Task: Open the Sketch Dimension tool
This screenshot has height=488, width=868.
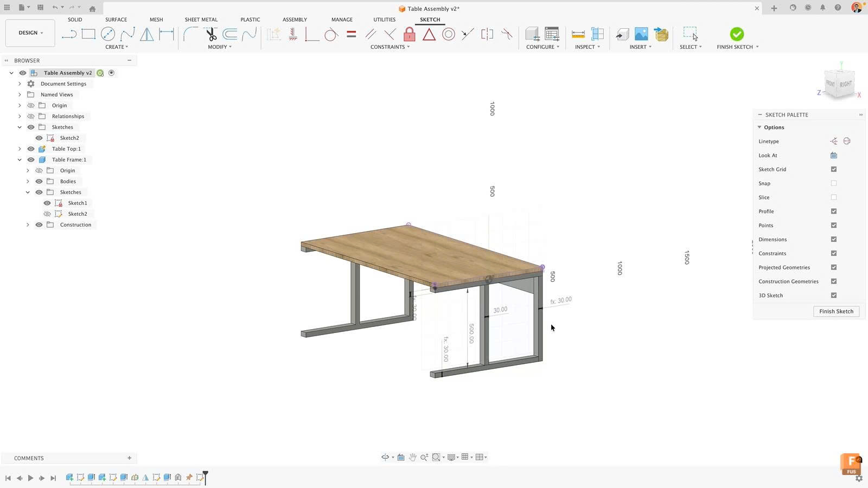Action: point(167,34)
